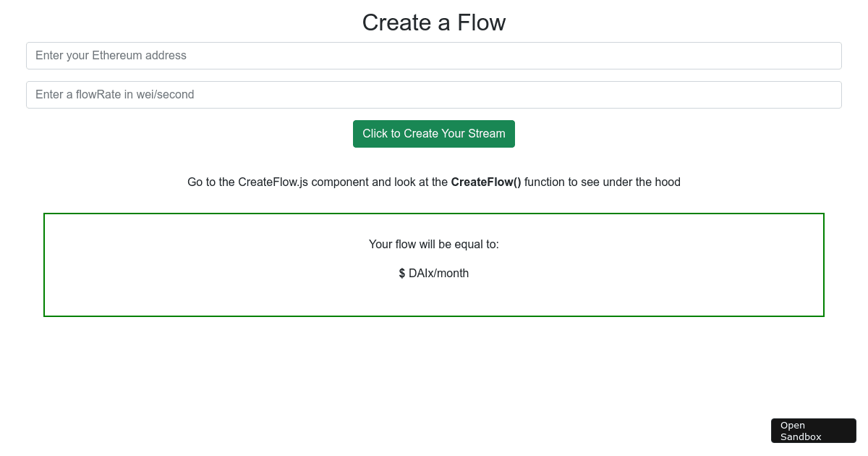Click 'Your flow will be equal to:' text
The height and width of the screenshot is (456, 868).
(434, 244)
